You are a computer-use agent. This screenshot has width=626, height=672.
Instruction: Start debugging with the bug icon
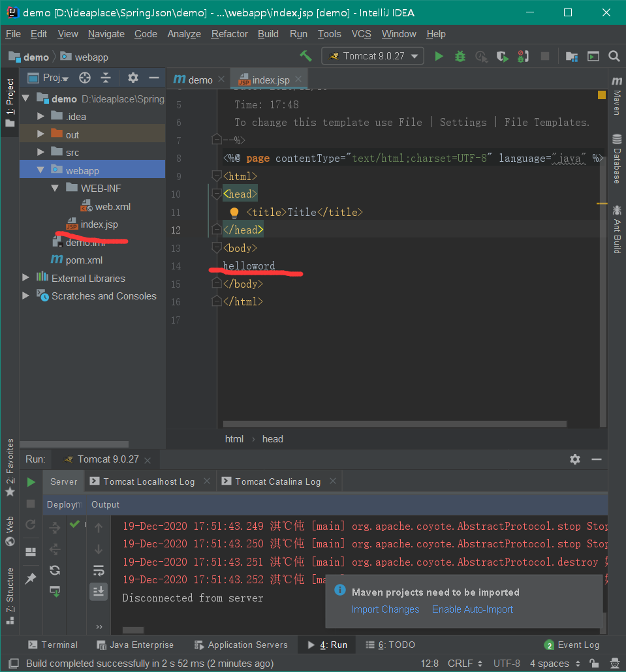pyautogui.click(x=460, y=56)
